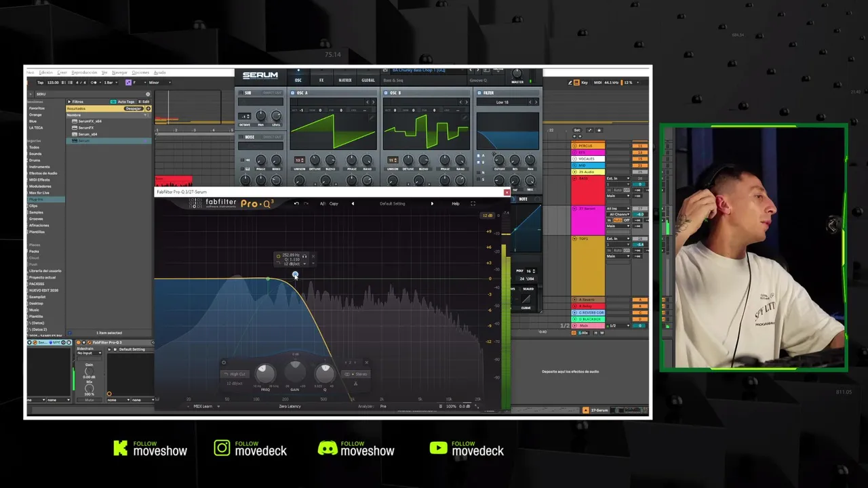Solo the EQ band with headphone icon
This screenshot has height=488, width=868.
pyautogui.click(x=304, y=256)
